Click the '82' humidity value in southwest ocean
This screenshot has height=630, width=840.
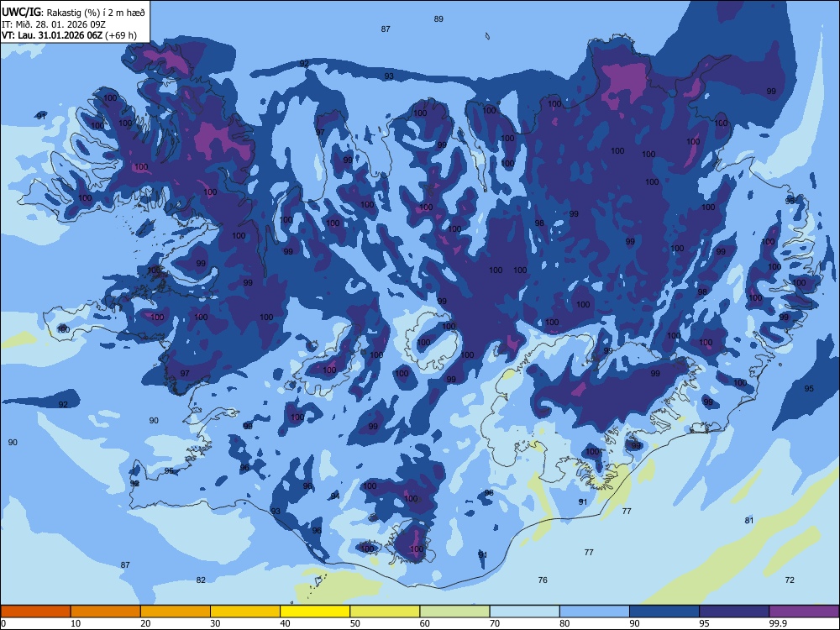(201, 580)
